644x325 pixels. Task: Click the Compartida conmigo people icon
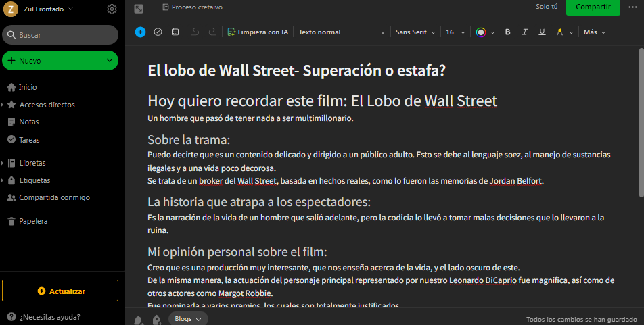[11, 198]
